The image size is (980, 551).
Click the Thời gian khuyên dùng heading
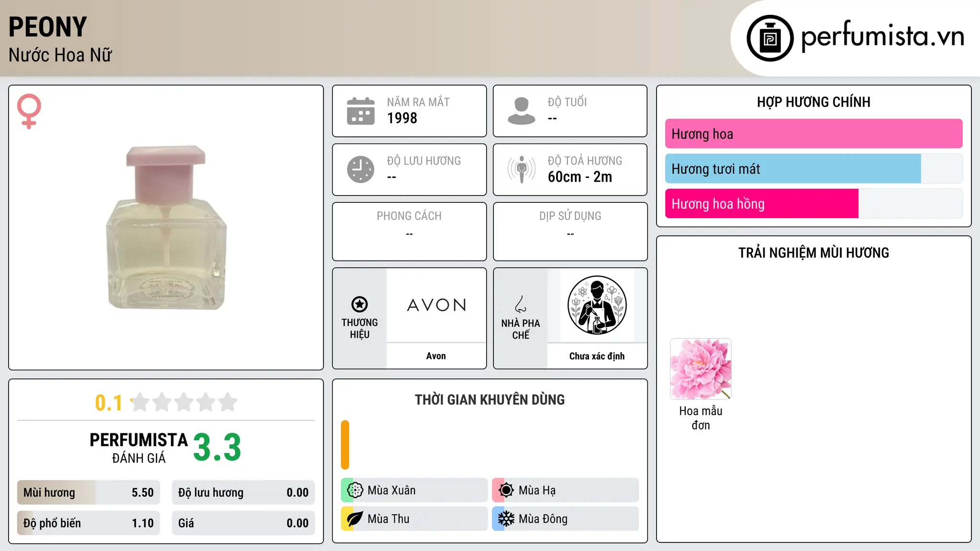tap(490, 400)
